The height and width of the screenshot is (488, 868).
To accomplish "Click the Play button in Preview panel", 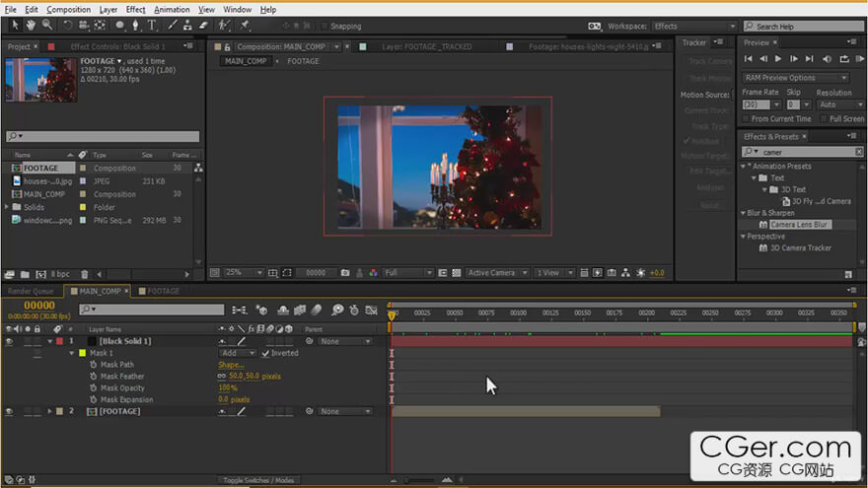I will click(x=778, y=58).
